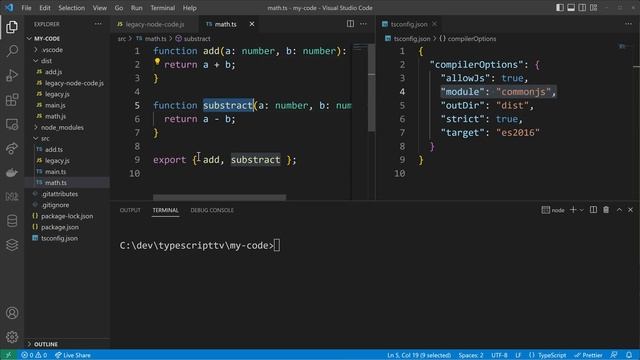
Task: Open Run and Debug view
Action: 12,76
